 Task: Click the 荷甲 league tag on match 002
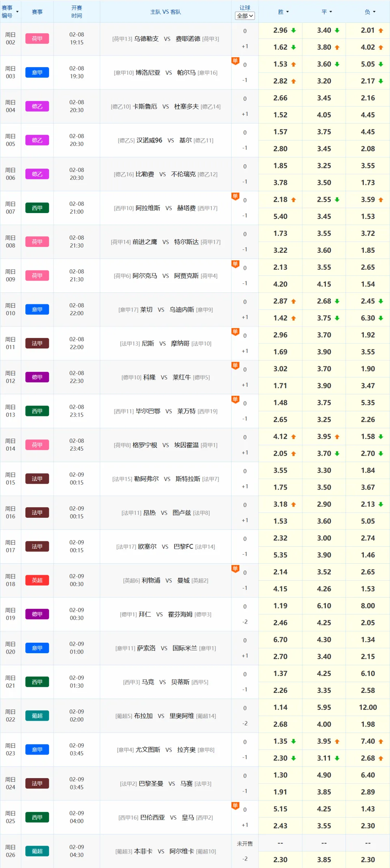click(x=37, y=39)
